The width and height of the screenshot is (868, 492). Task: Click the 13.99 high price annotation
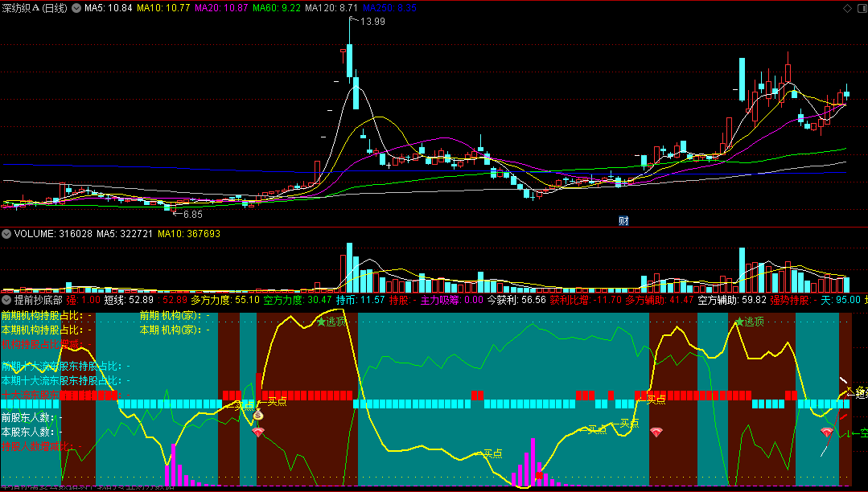[372, 22]
